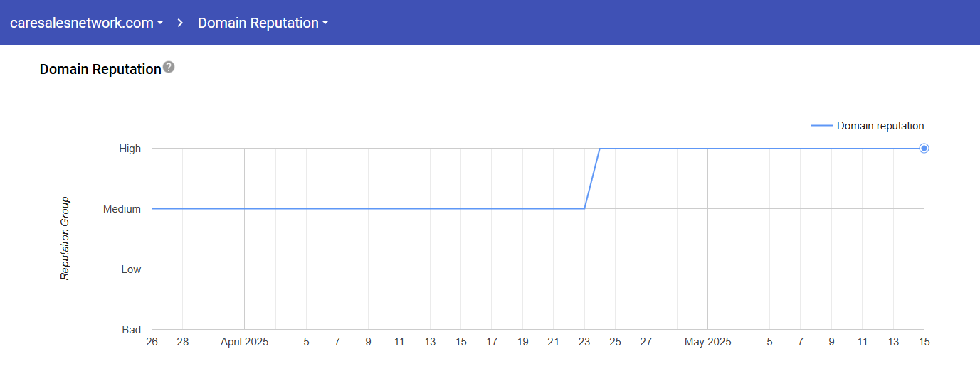
Task: Click the bold Domain Reputation section heading
Action: pyautogui.click(x=100, y=69)
